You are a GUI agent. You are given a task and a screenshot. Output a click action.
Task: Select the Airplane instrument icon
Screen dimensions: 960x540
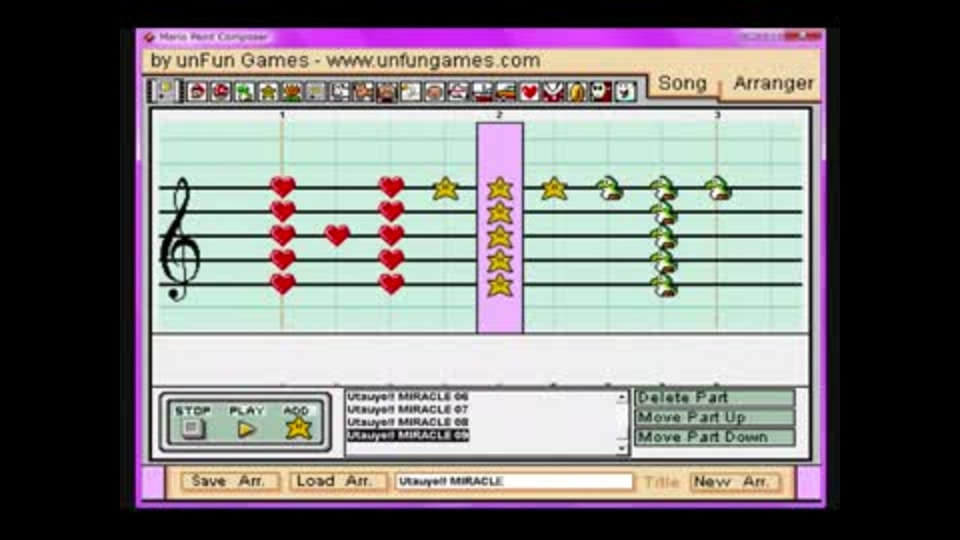[x=458, y=92]
